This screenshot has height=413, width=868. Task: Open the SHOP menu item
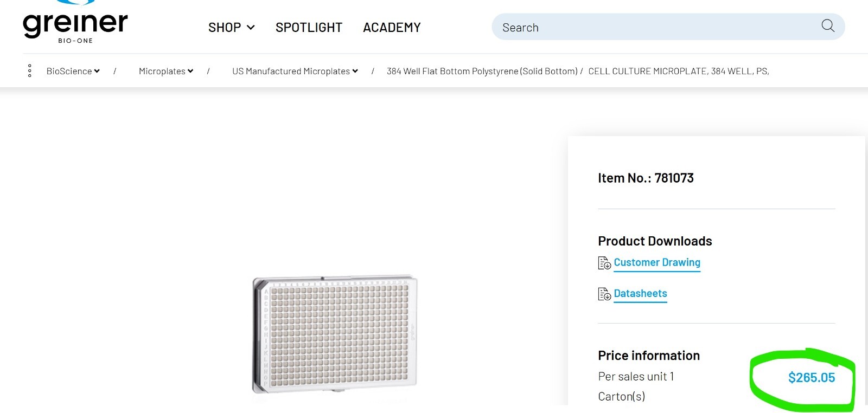point(225,28)
